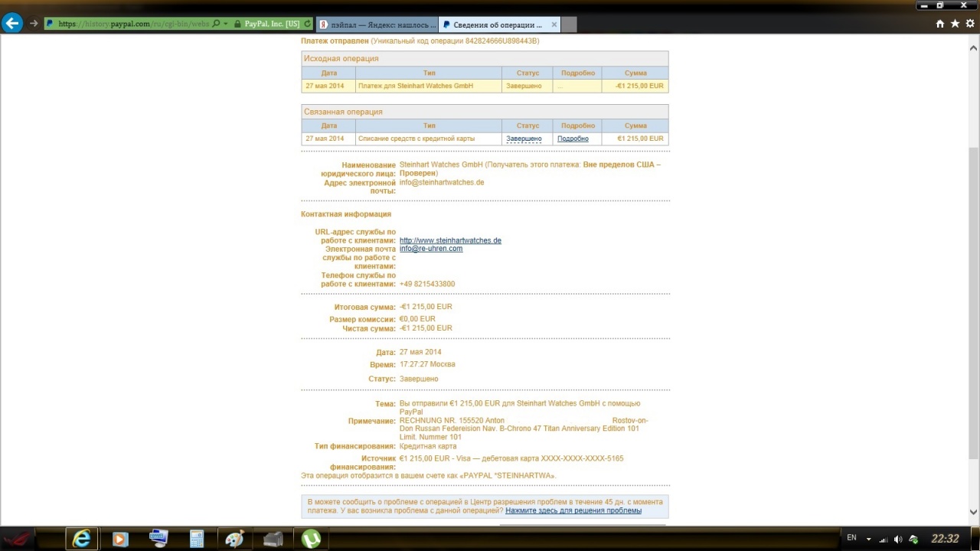Visit the steinhartwatches.de link

[x=450, y=240]
